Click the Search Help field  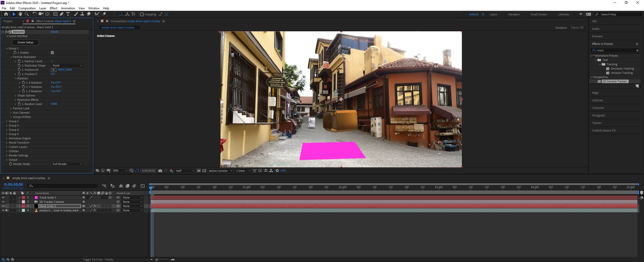point(618,14)
